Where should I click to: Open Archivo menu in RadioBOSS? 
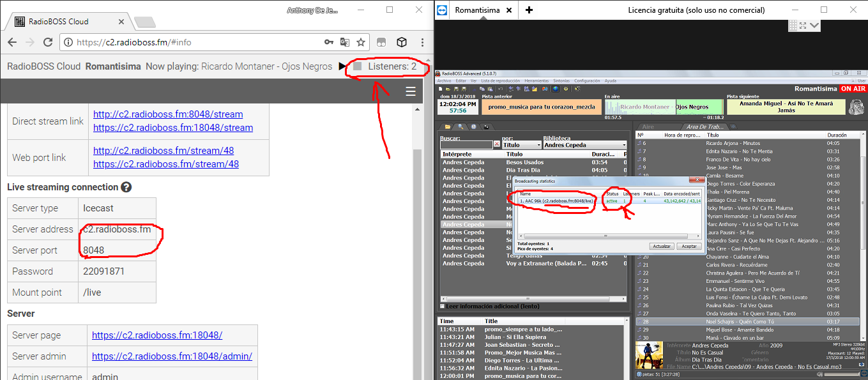(x=444, y=81)
